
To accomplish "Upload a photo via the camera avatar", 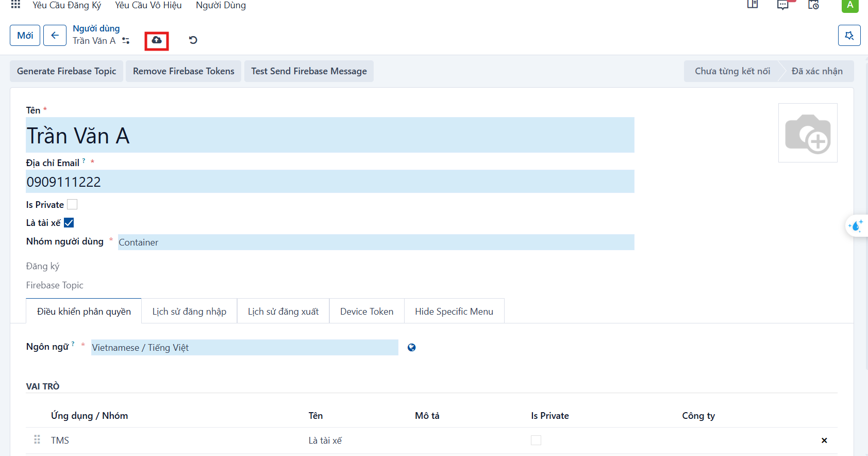I will pyautogui.click(x=808, y=133).
